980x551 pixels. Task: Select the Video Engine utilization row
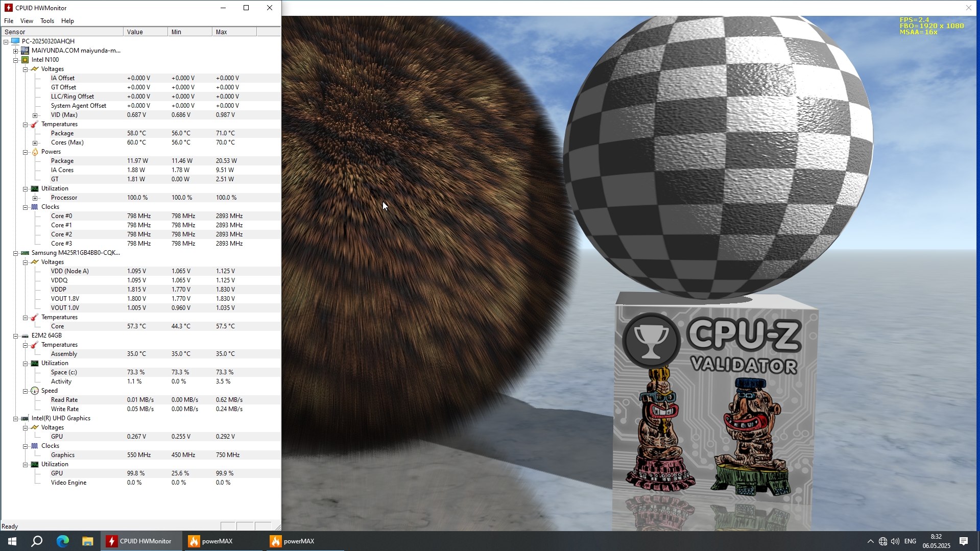[x=140, y=483]
